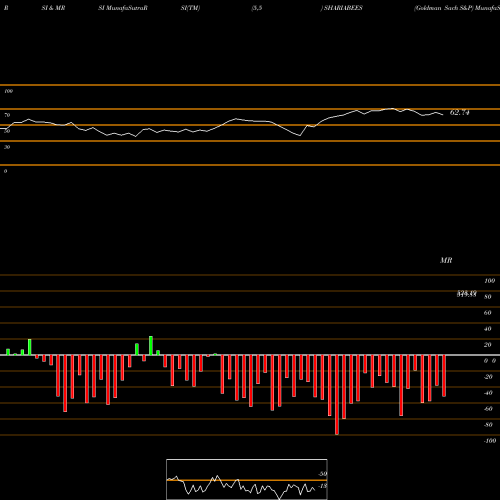Click the RSI value label 62.74
The height and width of the screenshot is (500, 500).
pyautogui.click(x=459, y=113)
